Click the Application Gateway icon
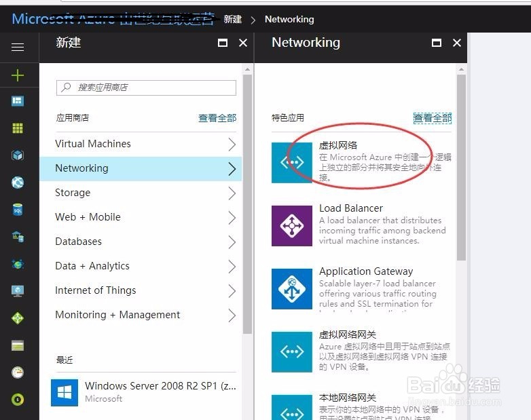Viewport: 531px width, 420px height. click(x=292, y=289)
